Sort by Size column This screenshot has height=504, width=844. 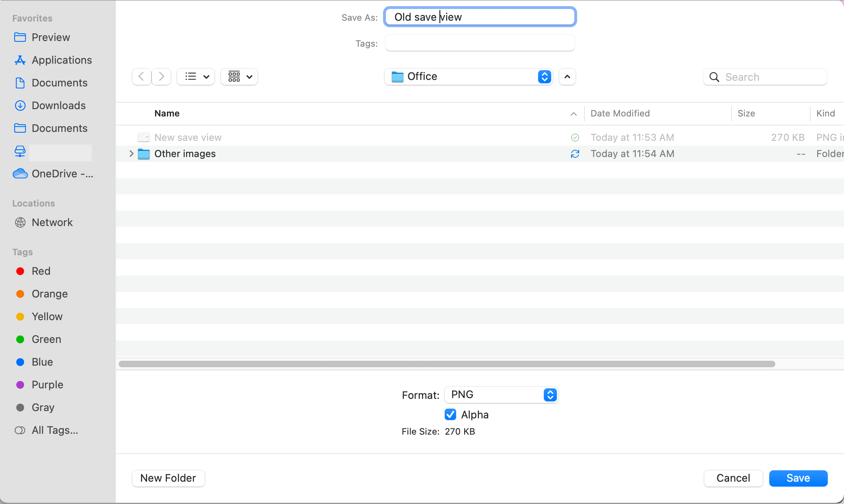pos(746,114)
